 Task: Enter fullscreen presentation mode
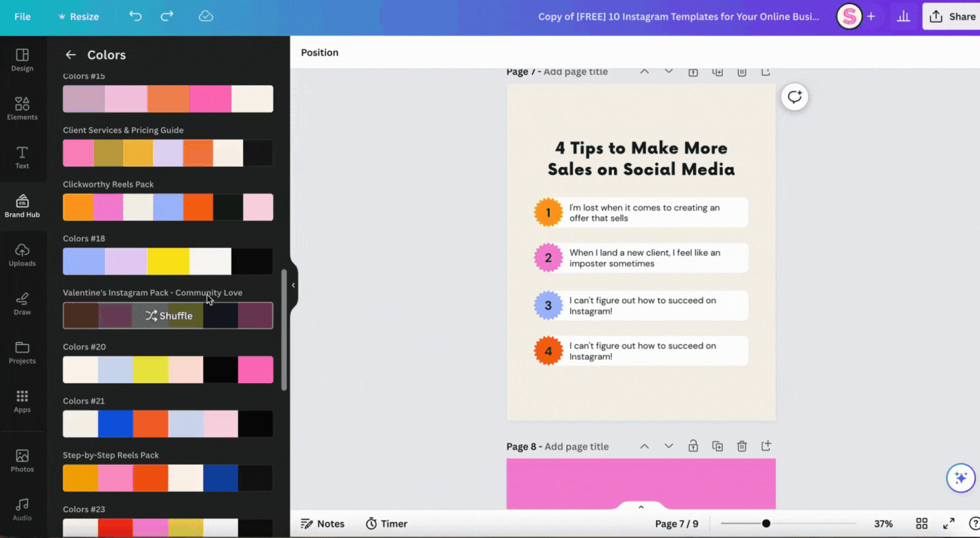point(949,524)
